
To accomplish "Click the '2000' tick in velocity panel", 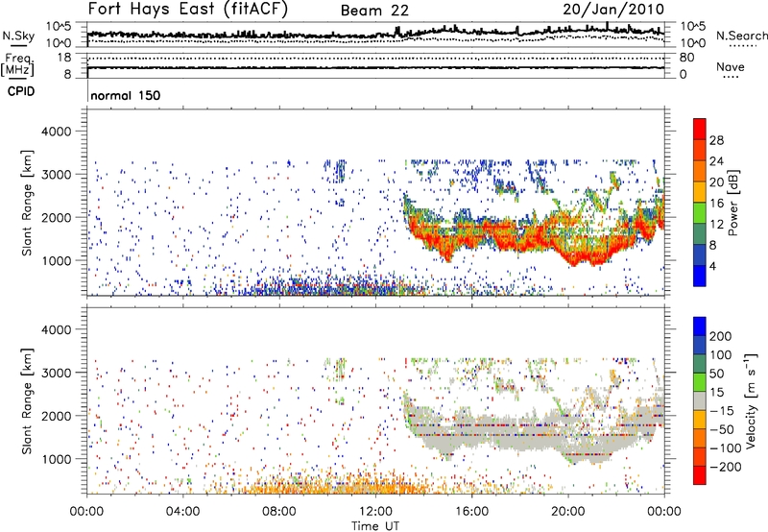I will pos(56,416).
